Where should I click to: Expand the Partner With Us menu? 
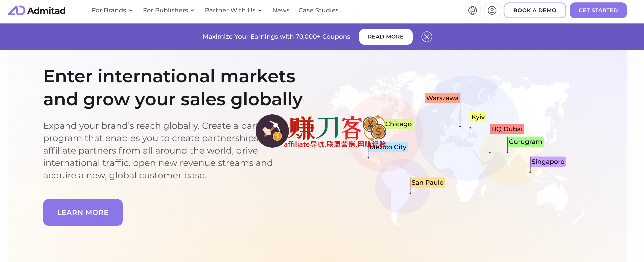(233, 10)
